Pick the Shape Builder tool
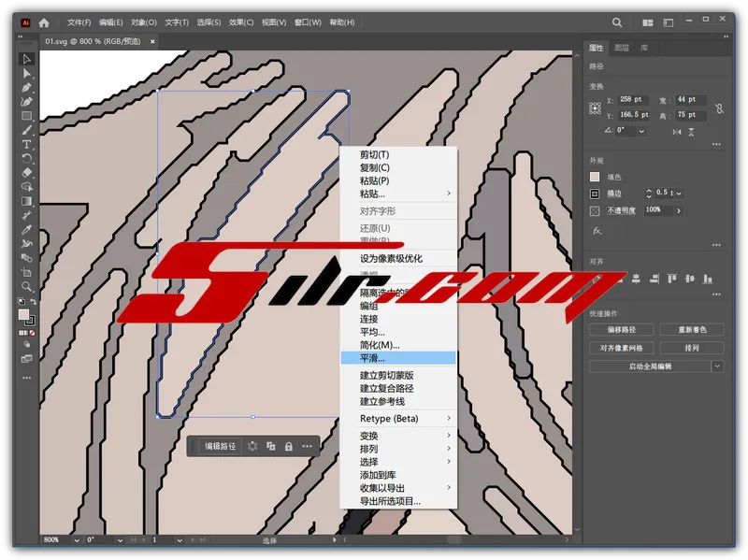This screenshot has height=560, width=748. (x=27, y=187)
